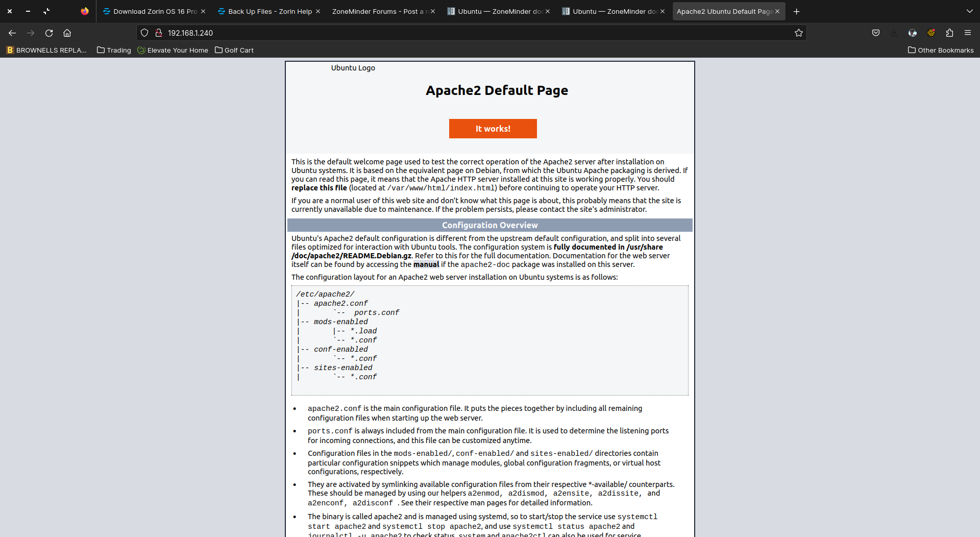Open the extensions puzzle-piece menu
This screenshot has height=537, width=980.
(x=949, y=33)
